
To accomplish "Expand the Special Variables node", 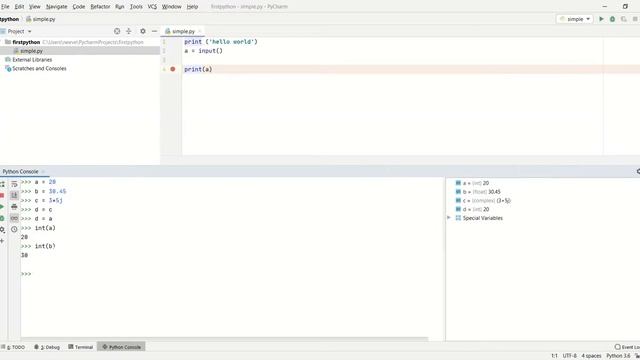I will [449, 218].
